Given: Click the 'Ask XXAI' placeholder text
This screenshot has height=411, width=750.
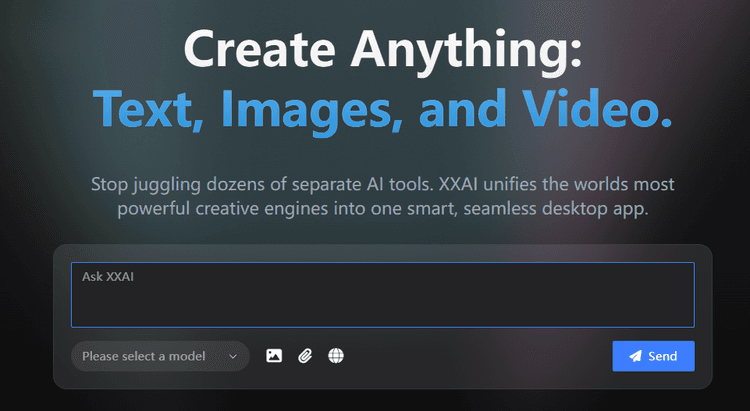Looking at the screenshot, I should tap(108, 277).
